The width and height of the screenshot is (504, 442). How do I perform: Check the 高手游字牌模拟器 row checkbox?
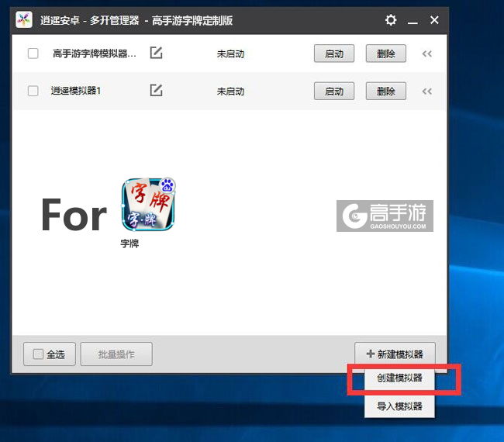[33, 54]
